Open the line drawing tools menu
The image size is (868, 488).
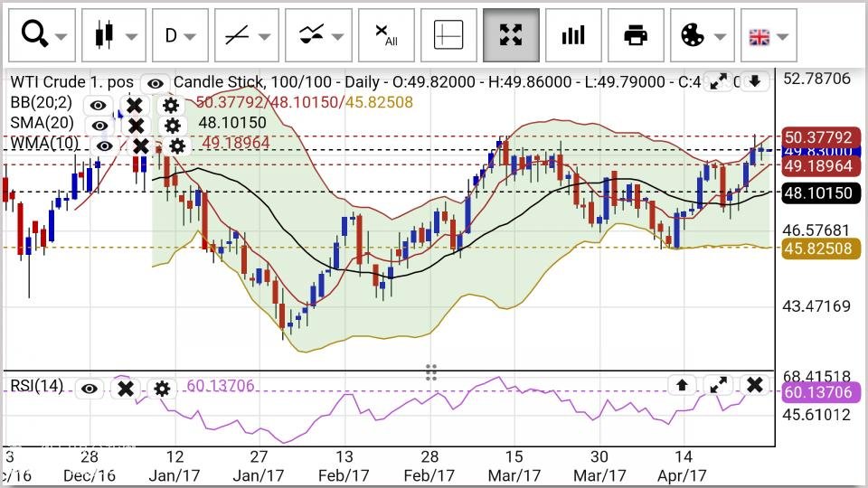click(247, 36)
